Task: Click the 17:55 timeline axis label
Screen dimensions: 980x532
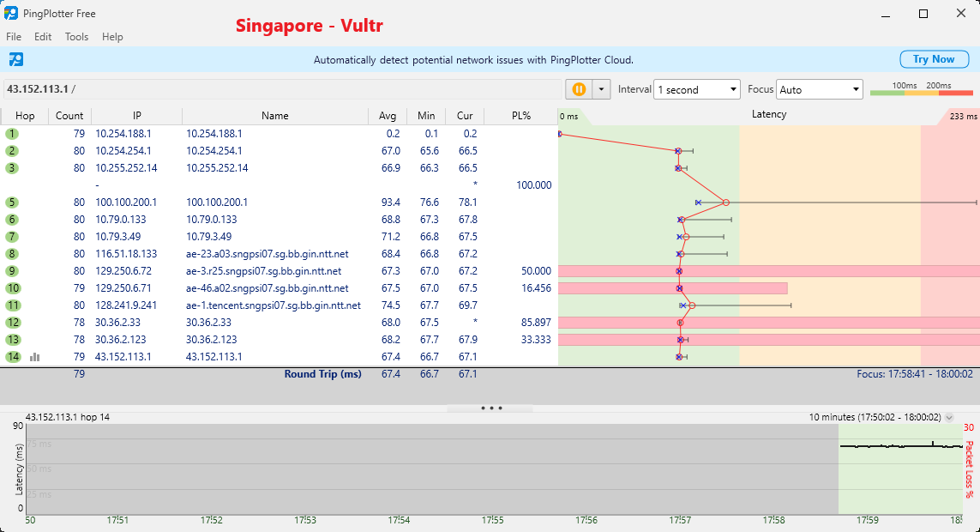Action: (492, 520)
